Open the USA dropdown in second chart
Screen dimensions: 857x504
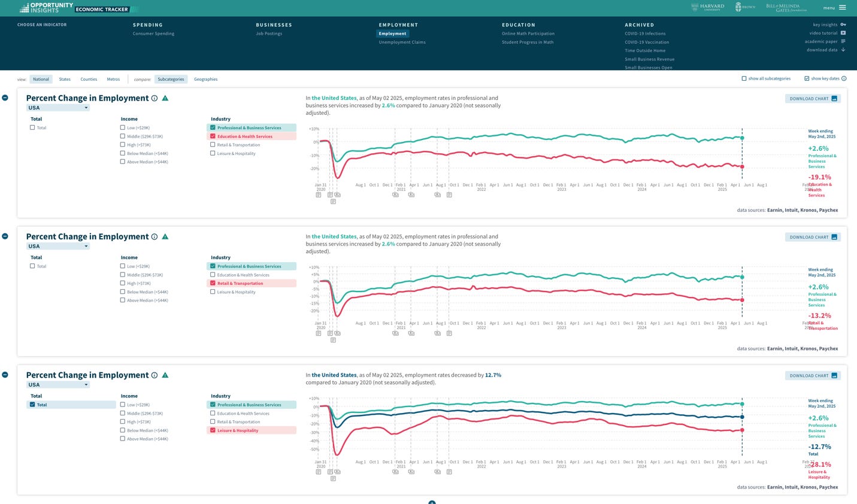click(58, 246)
